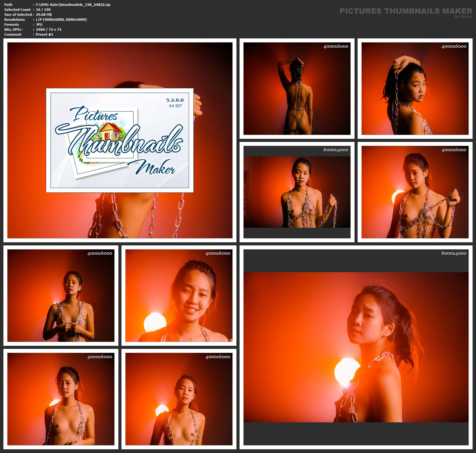
Task: Click the '29.68 MB' size value
Action: point(44,15)
